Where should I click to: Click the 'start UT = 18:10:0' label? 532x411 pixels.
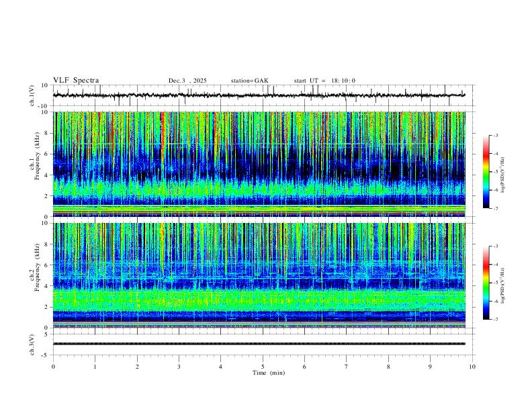tap(324, 81)
